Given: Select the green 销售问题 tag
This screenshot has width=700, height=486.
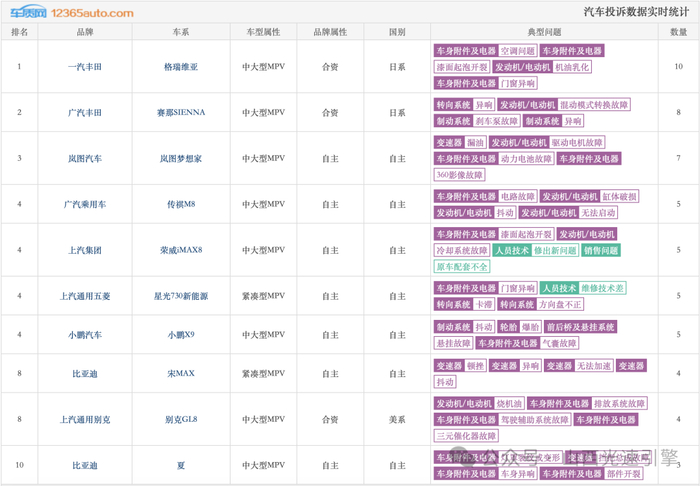Looking at the screenshot, I should (601, 250).
